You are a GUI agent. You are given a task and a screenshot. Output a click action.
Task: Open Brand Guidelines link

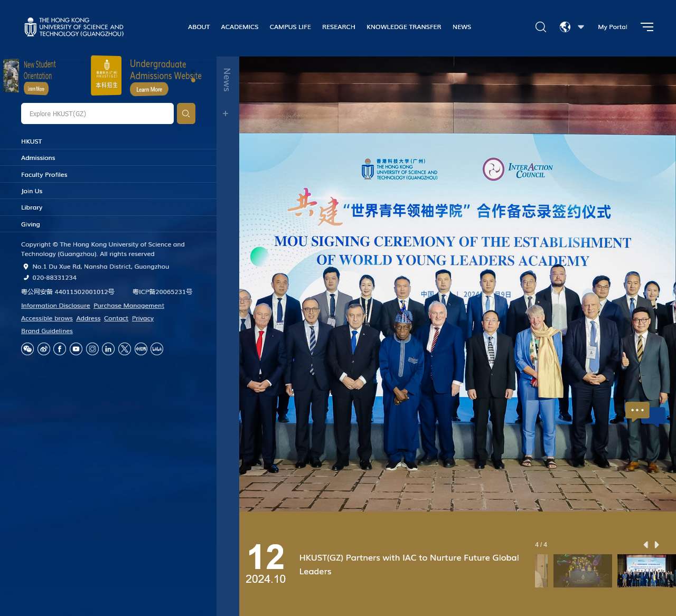(x=47, y=331)
